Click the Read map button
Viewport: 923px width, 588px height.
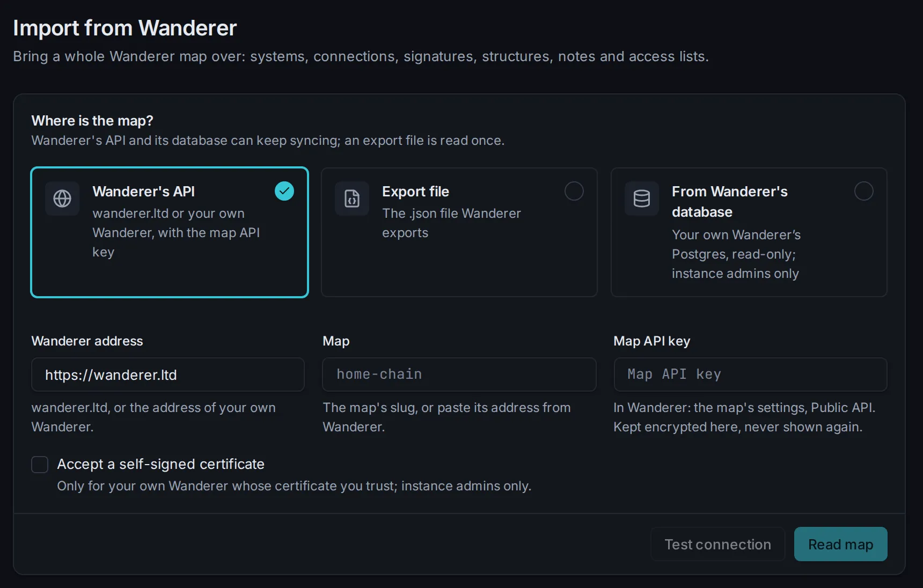tap(840, 544)
